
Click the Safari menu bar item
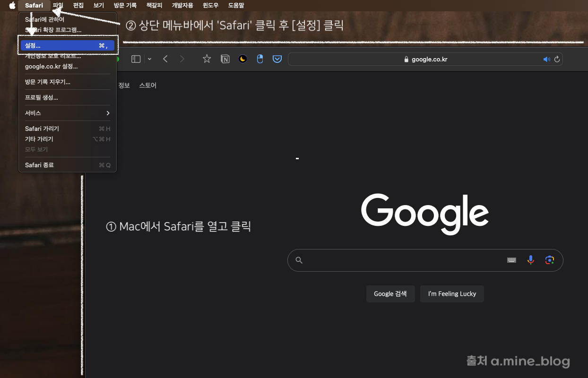click(x=34, y=6)
